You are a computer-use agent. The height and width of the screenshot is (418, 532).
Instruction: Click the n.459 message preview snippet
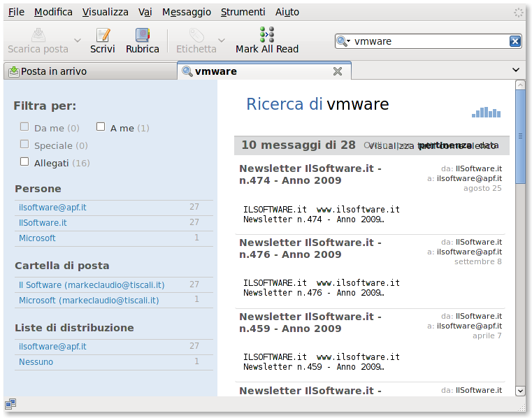322,361
